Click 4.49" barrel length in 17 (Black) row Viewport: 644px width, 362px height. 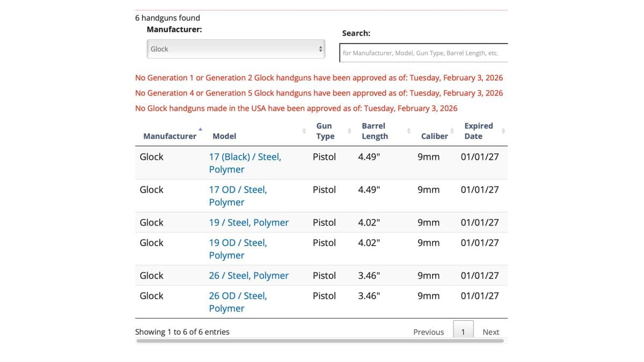(x=369, y=157)
